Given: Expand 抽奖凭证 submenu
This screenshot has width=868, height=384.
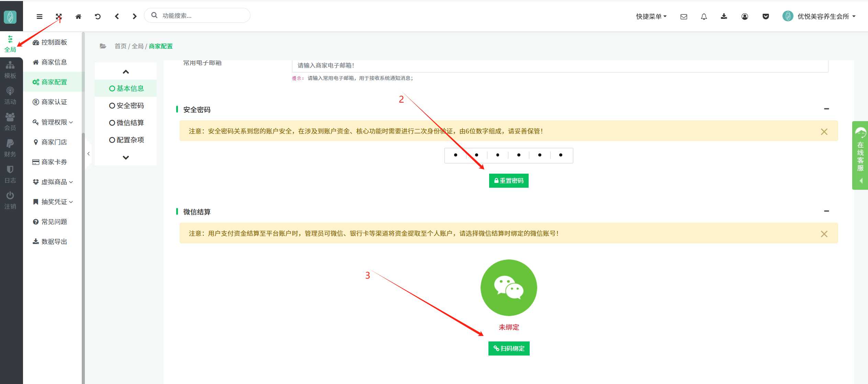Looking at the screenshot, I should coord(53,202).
